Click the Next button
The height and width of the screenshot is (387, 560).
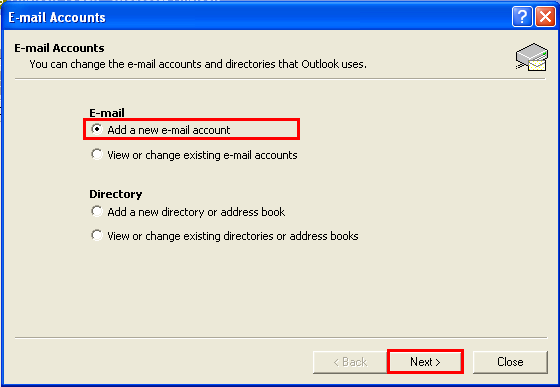(x=425, y=362)
